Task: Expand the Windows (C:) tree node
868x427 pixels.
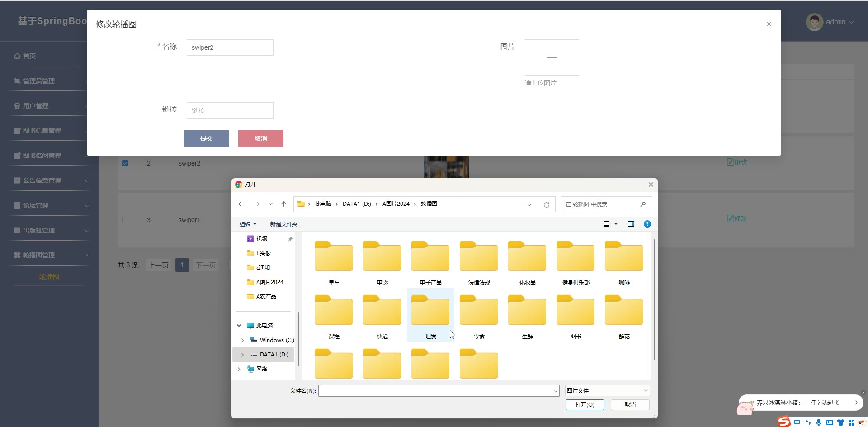Action: pos(242,340)
